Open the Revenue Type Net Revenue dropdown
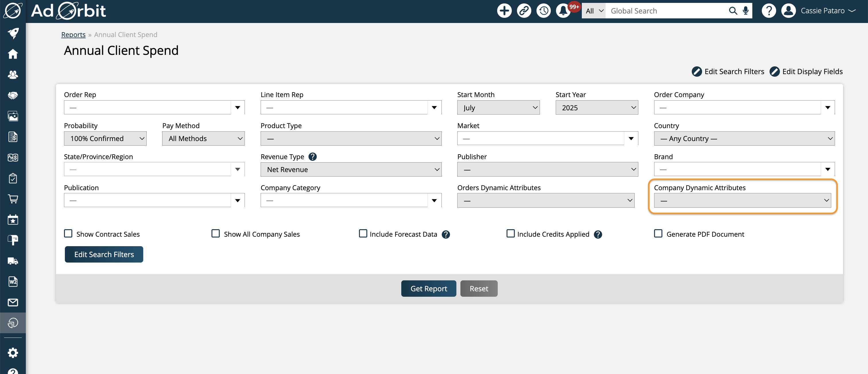The height and width of the screenshot is (374, 868). coord(351,170)
